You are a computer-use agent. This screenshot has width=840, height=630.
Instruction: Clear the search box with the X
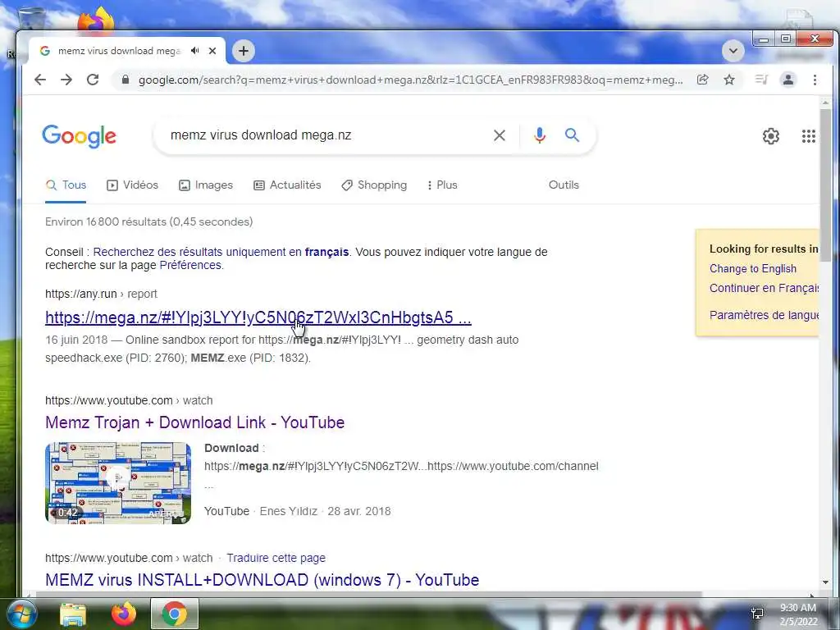[x=500, y=135]
